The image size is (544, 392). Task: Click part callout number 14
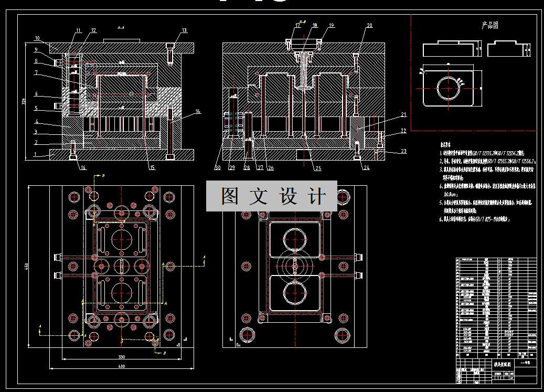198,112
